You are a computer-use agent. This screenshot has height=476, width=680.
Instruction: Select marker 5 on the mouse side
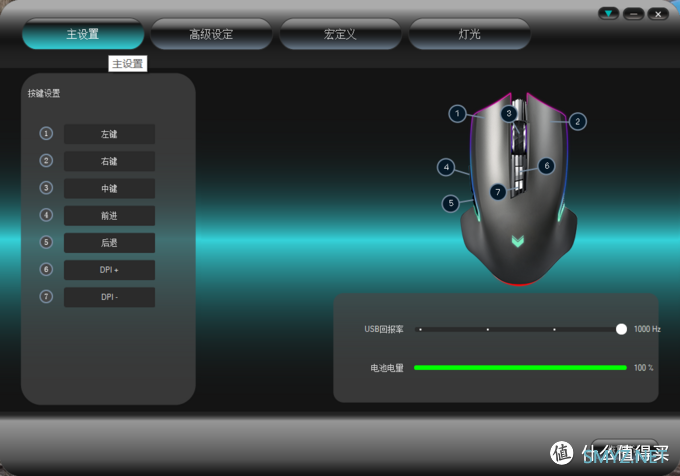pos(451,203)
